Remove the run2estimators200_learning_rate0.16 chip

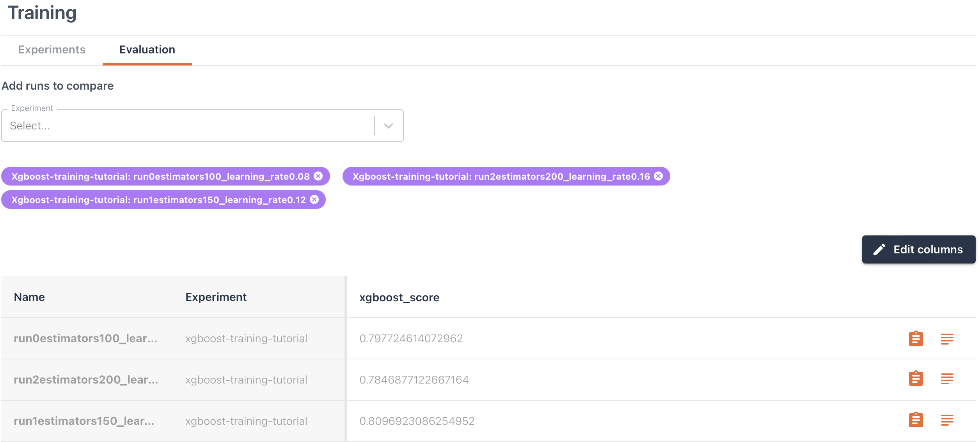(659, 176)
